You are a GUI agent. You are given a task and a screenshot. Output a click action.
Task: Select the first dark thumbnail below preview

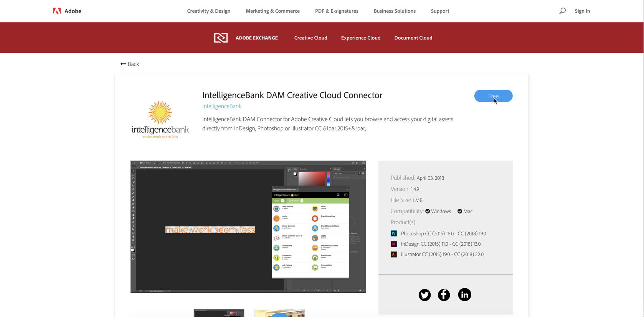click(x=219, y=313)
